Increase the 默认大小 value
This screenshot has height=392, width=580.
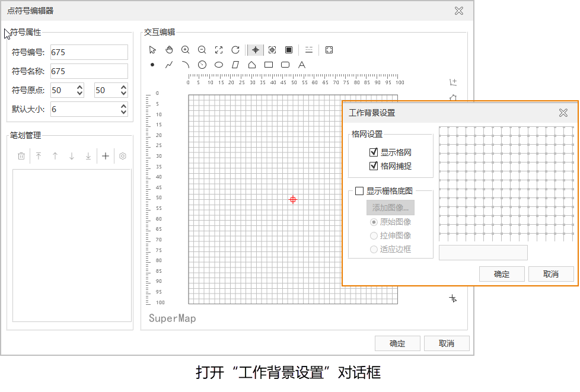pyautogui.click(x=123, y=106)
